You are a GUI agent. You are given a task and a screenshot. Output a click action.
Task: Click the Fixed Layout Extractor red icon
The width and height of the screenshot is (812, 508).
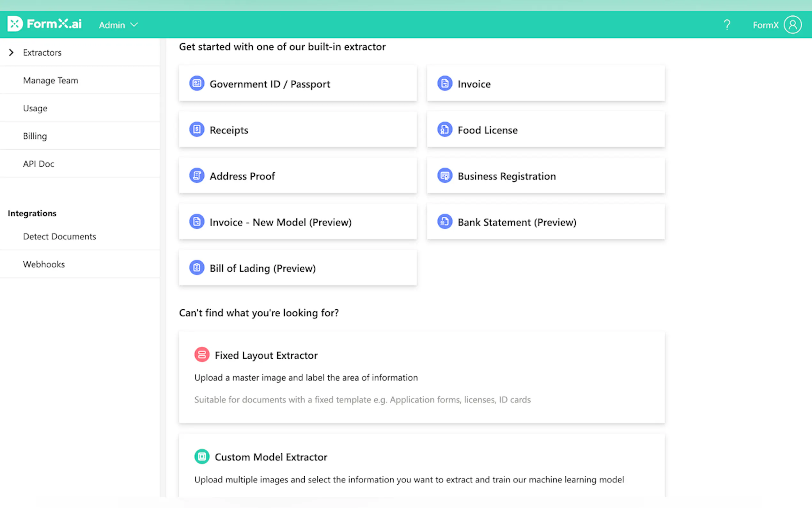(x=202, y=355)
